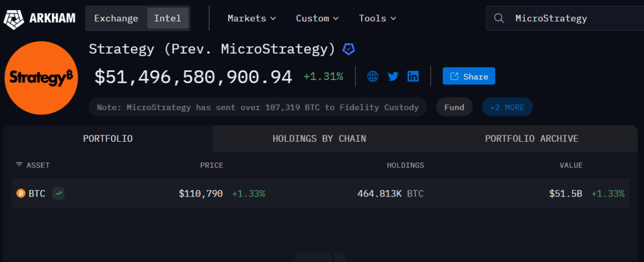Open the Tools dropdown menu
The width and height of the screenshot is (644, 262).
pyautogui.click(x=377, y=18)
